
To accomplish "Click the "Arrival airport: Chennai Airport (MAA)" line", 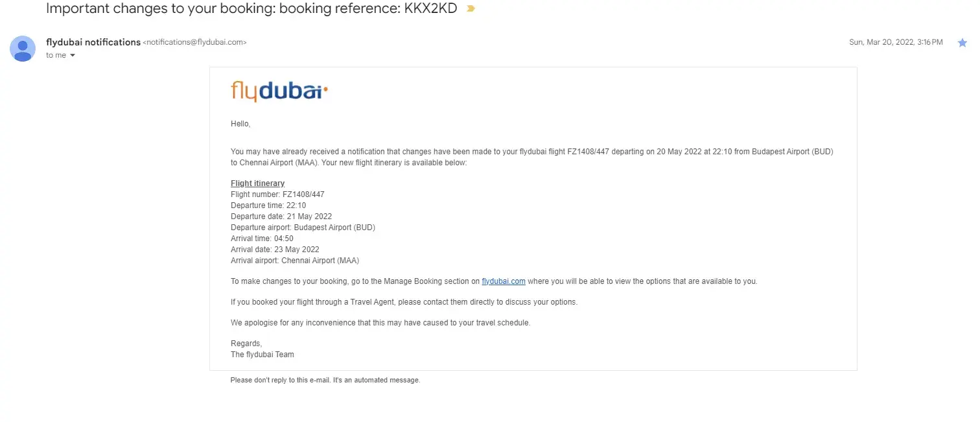I will click(x=295, y=261).
